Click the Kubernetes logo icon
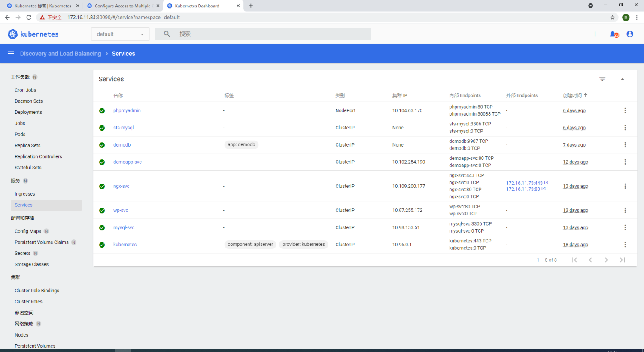This screenshot has width=644, height=352. (13, 34)
